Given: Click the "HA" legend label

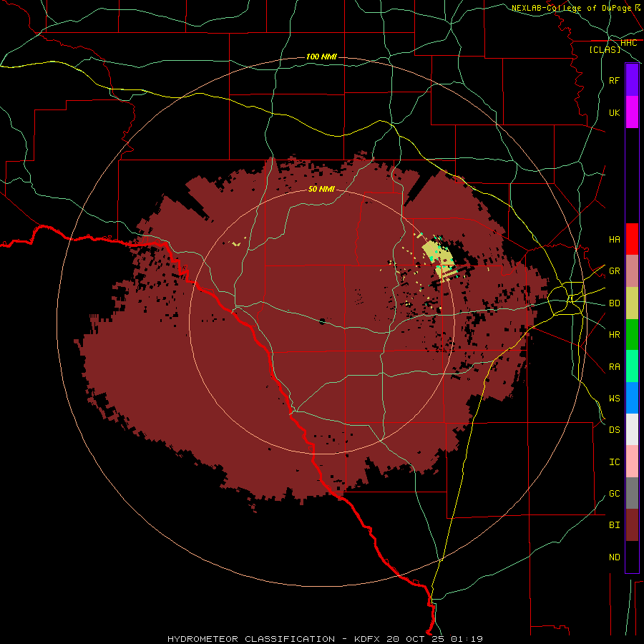Looking at the screenshot, I should 614,239.
